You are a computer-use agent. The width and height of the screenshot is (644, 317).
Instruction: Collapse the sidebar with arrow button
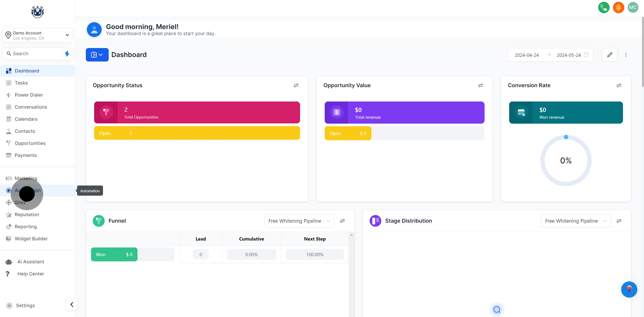click(72, 304)
